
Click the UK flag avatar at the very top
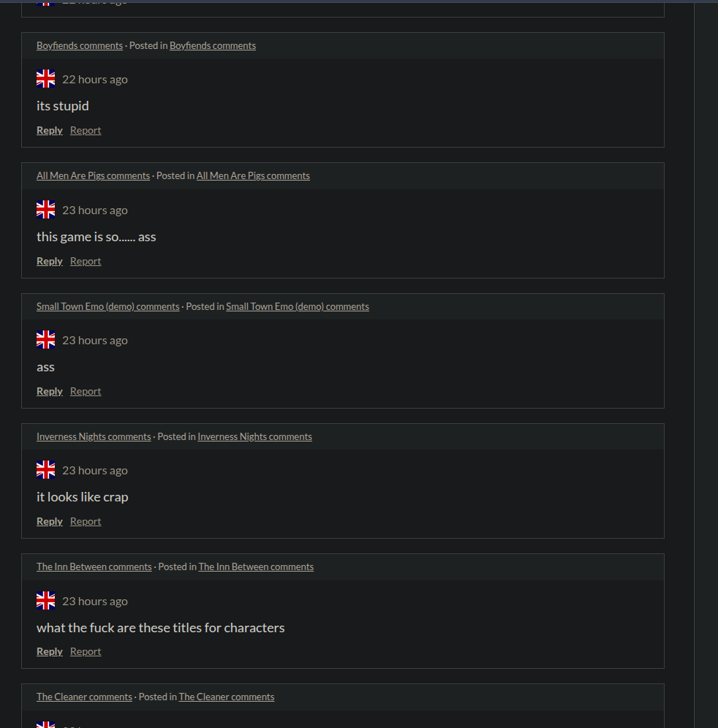45,4
